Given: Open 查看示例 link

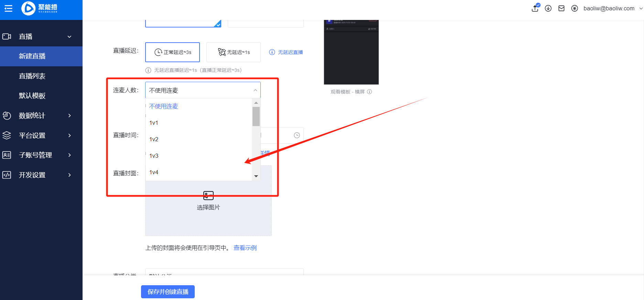Looking at the screenshot, I should 245,248.
